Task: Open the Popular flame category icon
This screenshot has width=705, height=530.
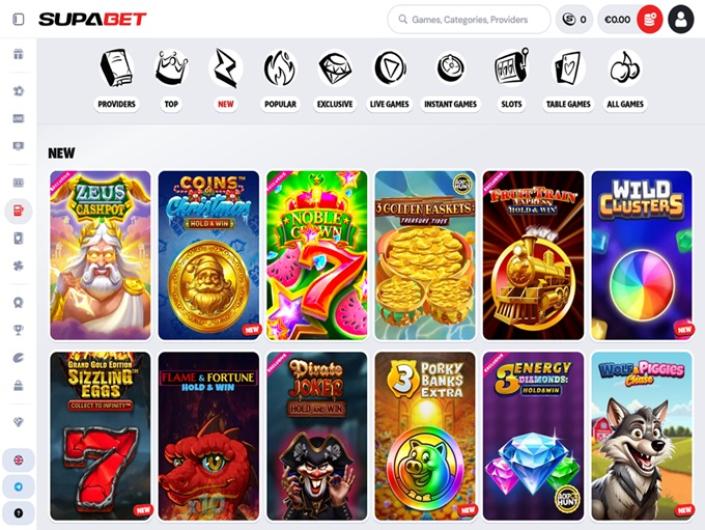Action: (280, 68)
